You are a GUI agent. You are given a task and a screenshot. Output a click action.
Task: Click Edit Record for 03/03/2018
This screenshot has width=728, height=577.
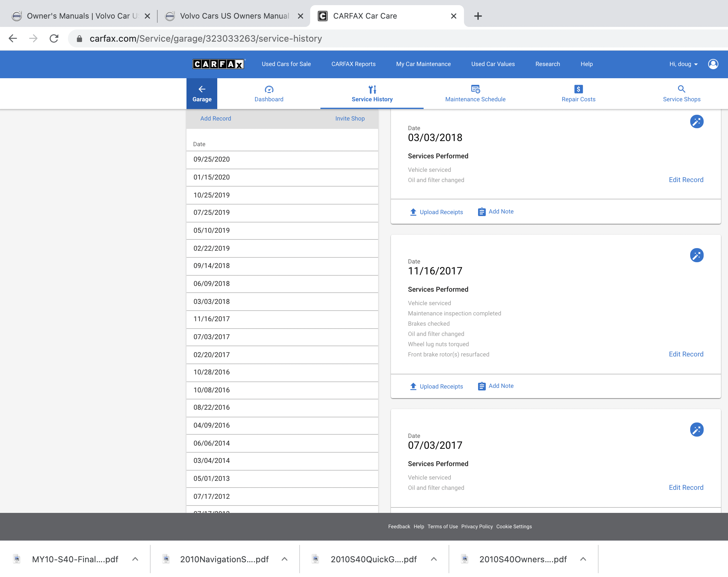click(686, 180)
